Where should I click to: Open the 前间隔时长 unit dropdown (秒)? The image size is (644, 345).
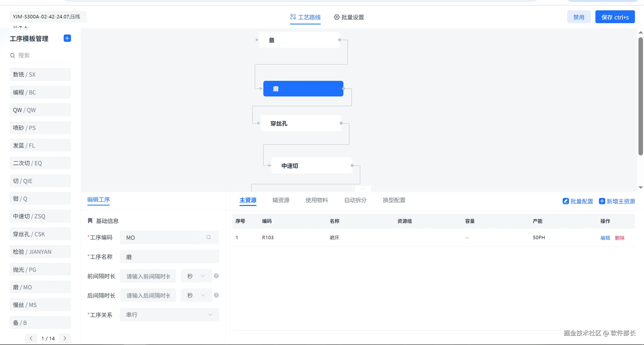pos(196,276)
